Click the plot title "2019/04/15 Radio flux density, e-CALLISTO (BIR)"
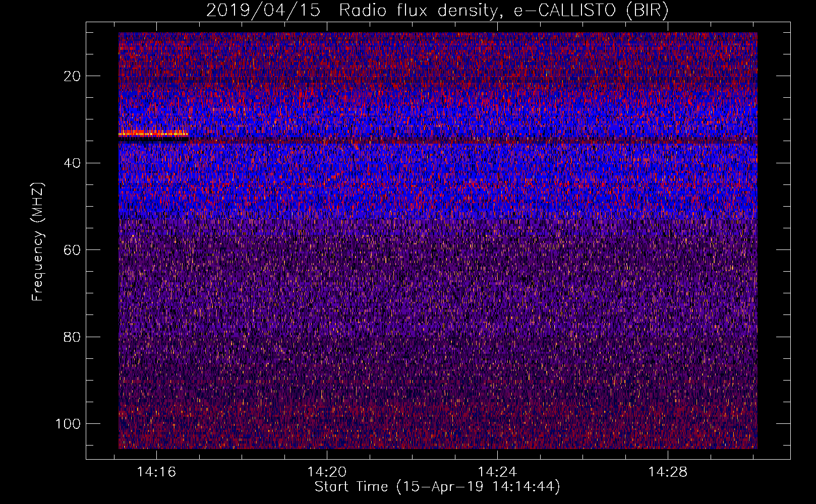This screenshot has height=504, width=816. coord(437,11)
